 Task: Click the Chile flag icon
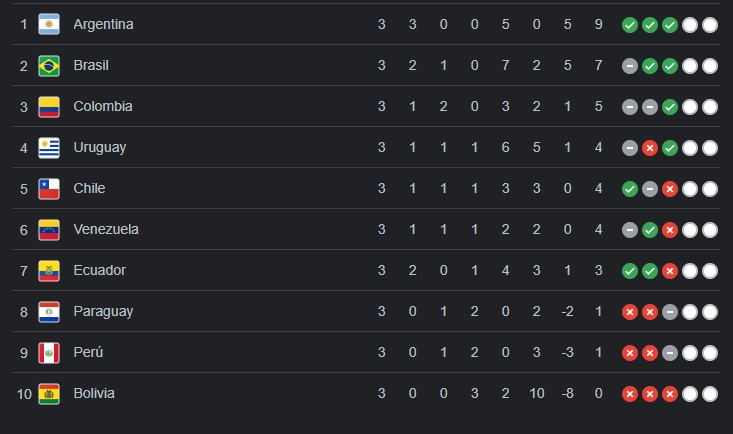coord(49,189)
